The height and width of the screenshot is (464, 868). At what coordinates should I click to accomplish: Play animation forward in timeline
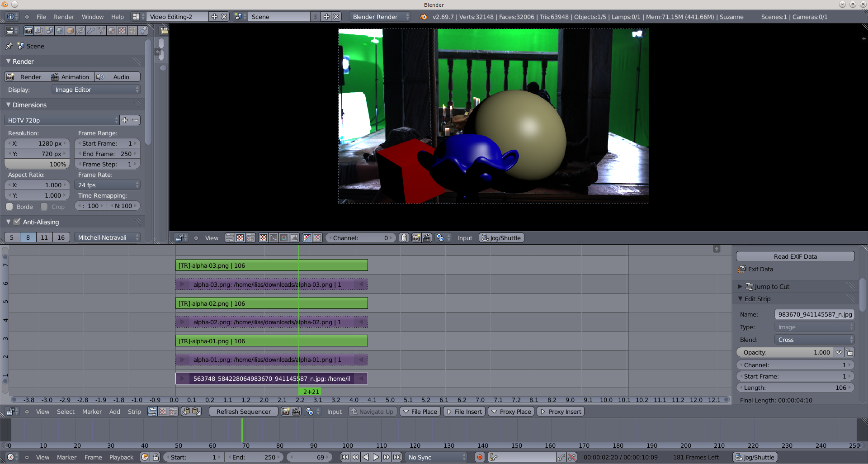tap(376, 457)
